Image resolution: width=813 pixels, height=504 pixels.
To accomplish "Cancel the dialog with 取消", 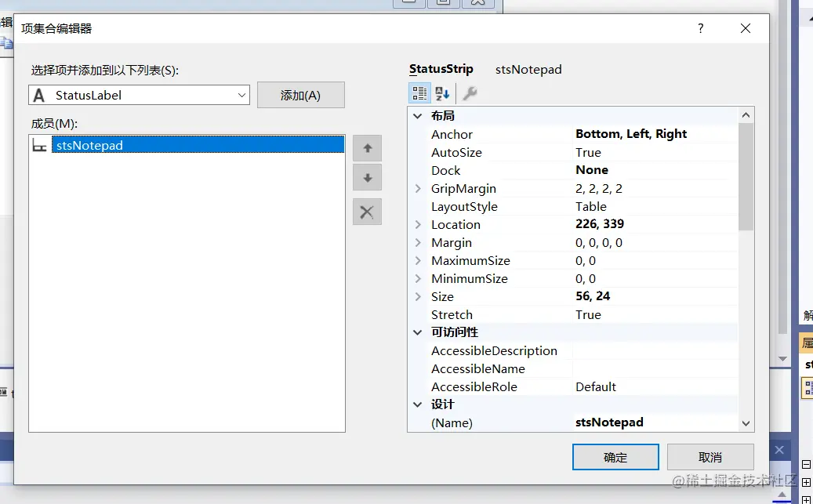I will point(710,457).
